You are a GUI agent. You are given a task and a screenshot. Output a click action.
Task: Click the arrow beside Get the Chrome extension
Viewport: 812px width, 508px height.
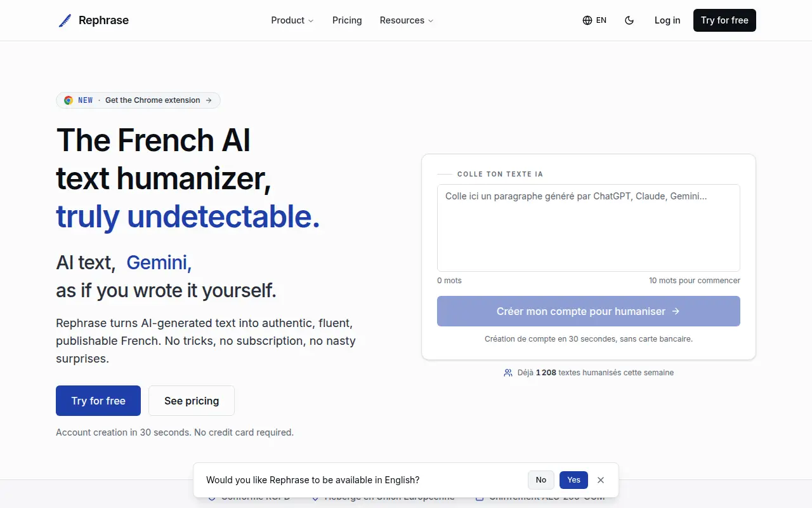coord(209,100)
